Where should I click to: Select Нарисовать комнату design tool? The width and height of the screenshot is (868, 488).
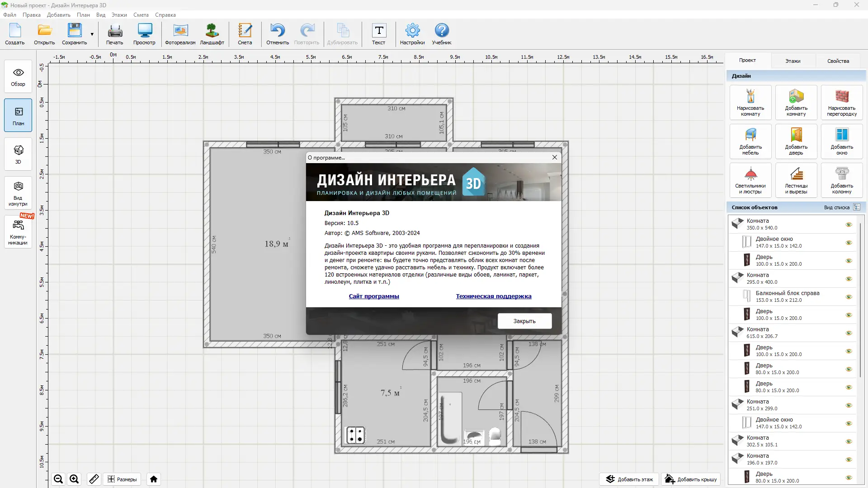[750, 103]
